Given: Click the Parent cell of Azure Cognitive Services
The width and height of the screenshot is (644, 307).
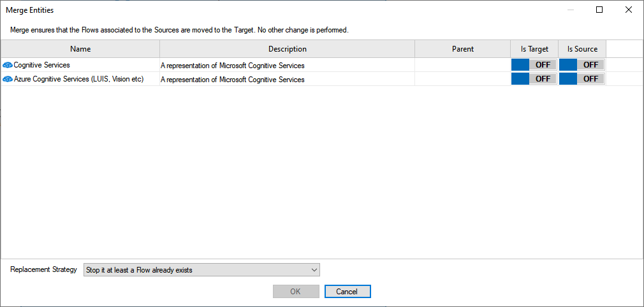Looking at the screenshot, I should pos(462,79).
